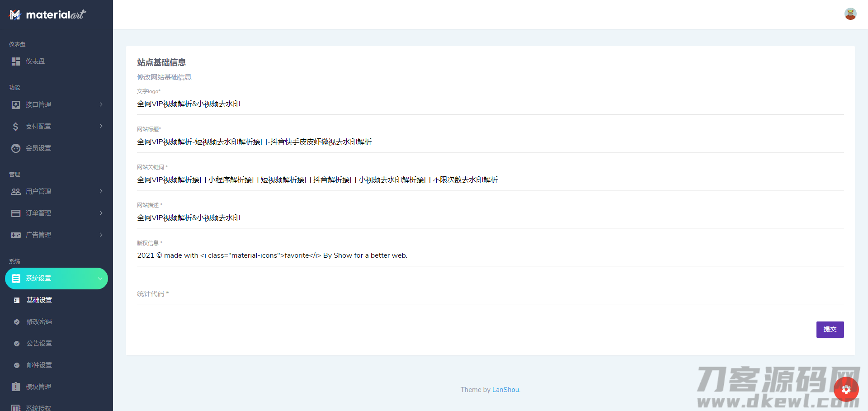868x411 pixels.
Task: Expand the 用户管理 submenu arrow
Action: click(101, 192)
